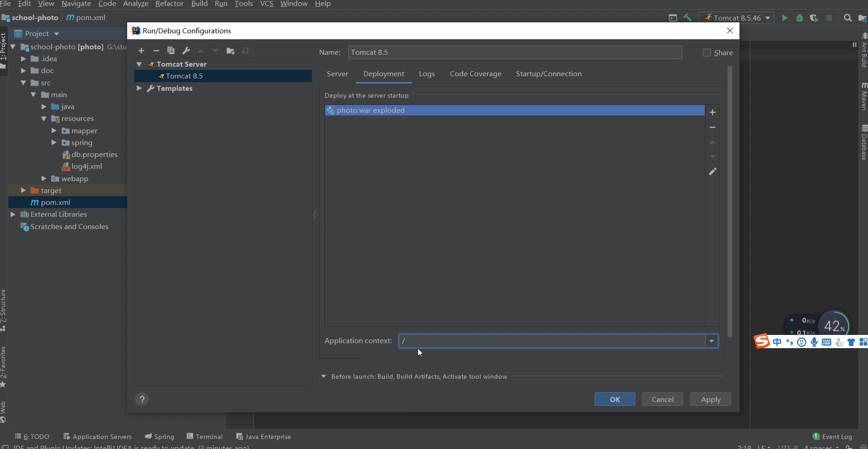Image resolution: width=868 pixels, height=449 pixels.
Task: Copy the selected run configuration
Action: point(171,51)
